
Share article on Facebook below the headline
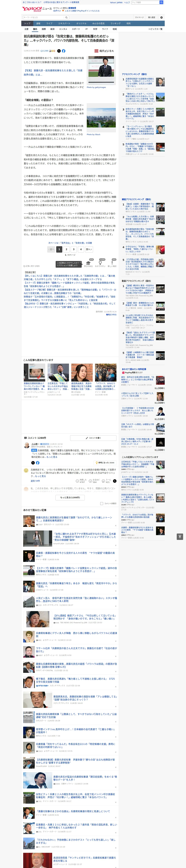coord(63,51)
